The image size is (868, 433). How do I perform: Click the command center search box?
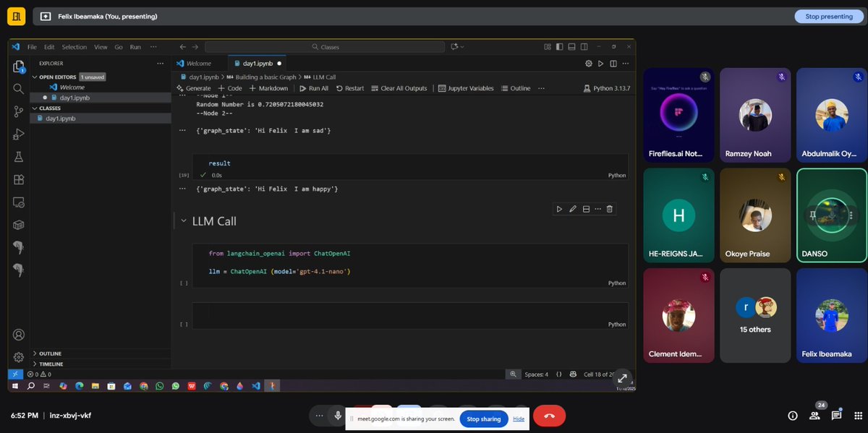[325, 47]
